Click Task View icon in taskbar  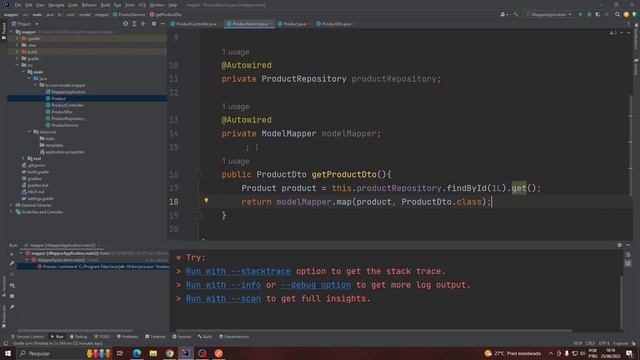120,353
